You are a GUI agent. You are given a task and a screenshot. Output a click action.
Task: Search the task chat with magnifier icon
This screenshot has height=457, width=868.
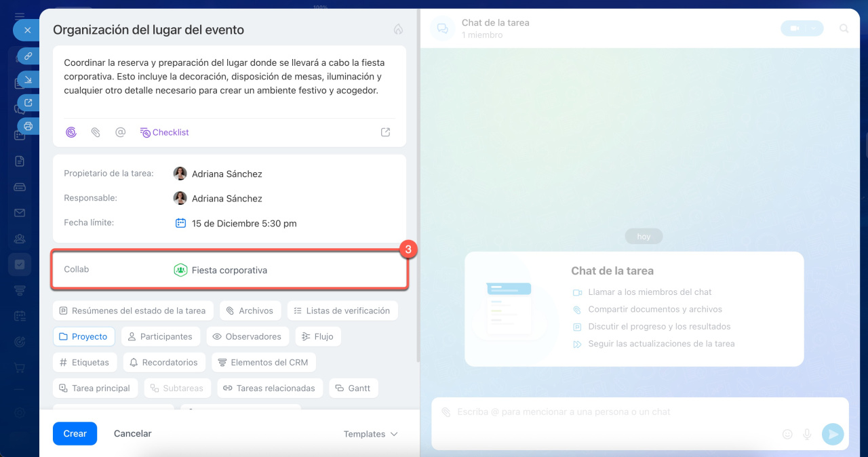point(844,28)
